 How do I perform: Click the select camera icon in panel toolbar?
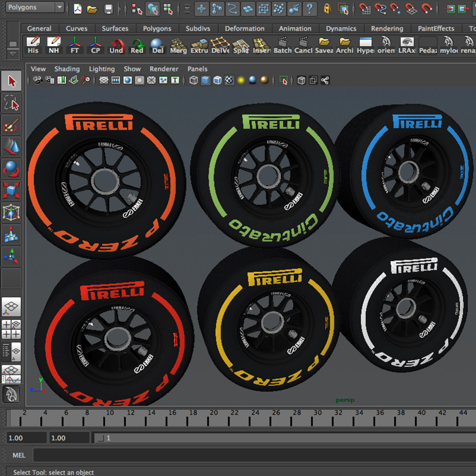[38, 81]
